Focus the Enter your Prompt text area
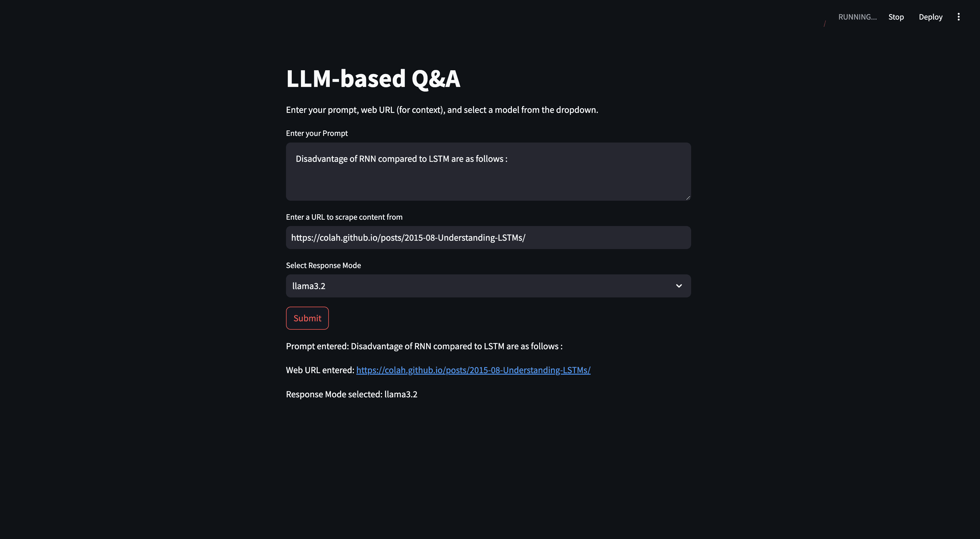980x539 pixels. point(488,172)
